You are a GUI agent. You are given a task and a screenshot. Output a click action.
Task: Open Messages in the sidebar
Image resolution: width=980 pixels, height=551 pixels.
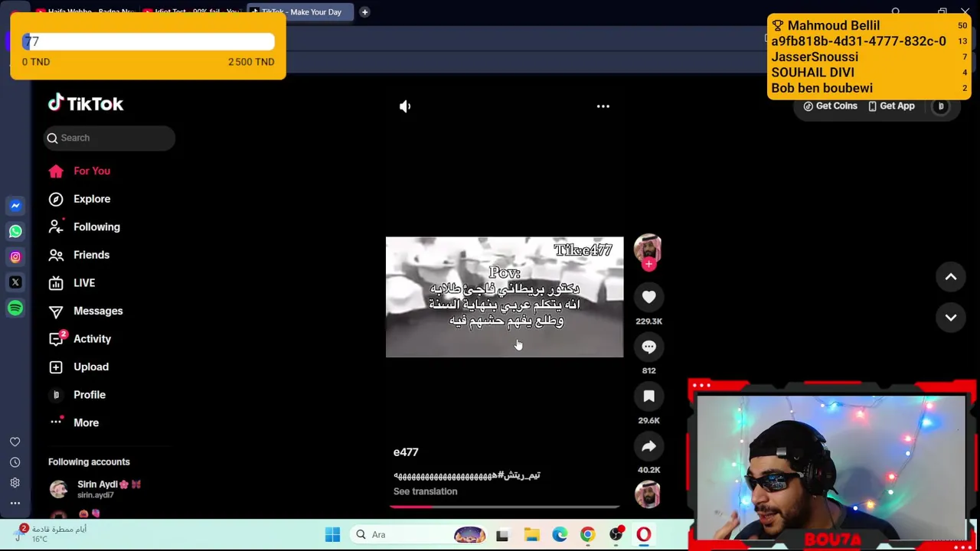tap(86, 311)
